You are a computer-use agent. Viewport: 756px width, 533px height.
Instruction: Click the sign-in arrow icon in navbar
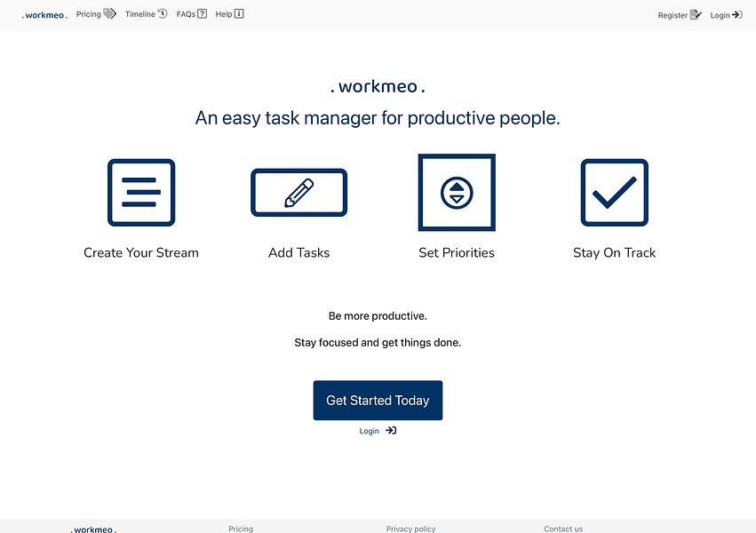[737, 14]
